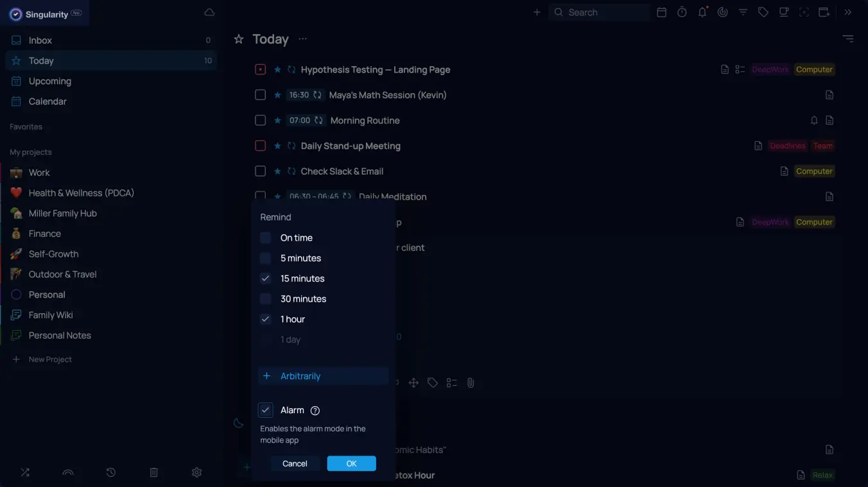The height and width of the screenshot is (487, 868).
Task: Enable the 5 minutes reminder checkbox
Action: (266, 259)
